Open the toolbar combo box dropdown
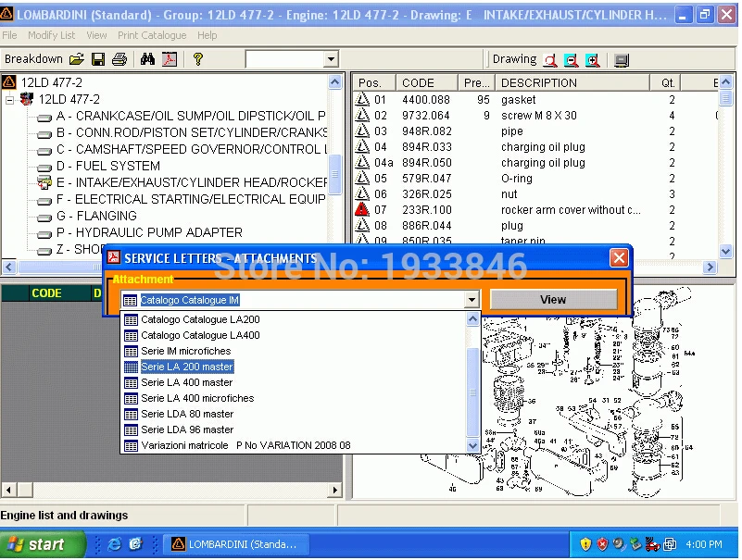Screen dimensions: 742x560 coord(331,59)
